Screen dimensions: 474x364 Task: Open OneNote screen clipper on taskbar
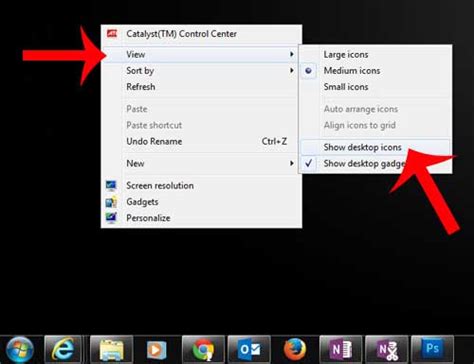tap(386, 350)
